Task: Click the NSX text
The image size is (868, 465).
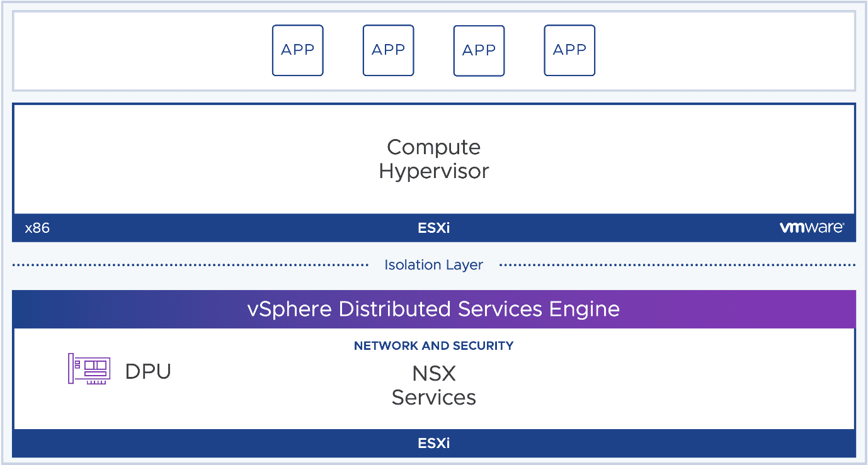Action: coord(433,374)
